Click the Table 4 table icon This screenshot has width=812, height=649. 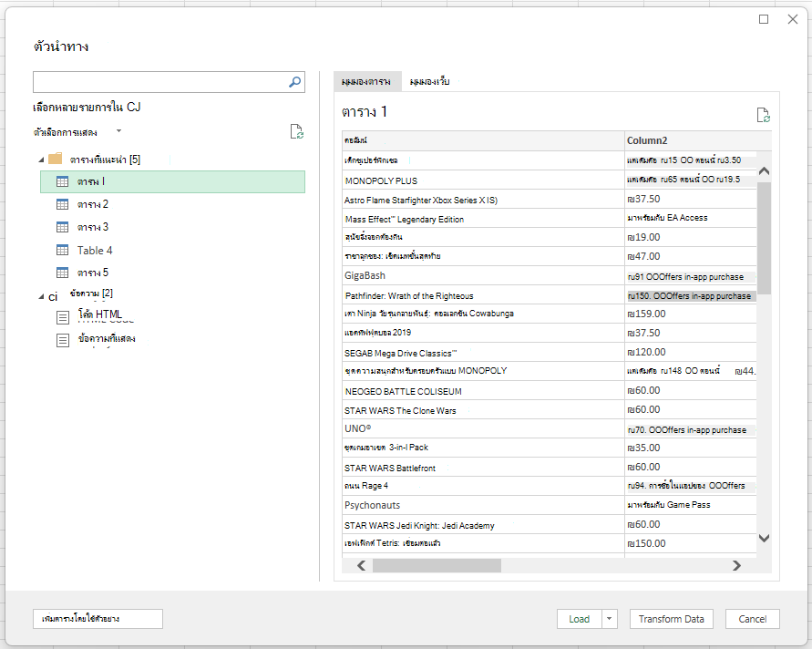coord(62,250)
